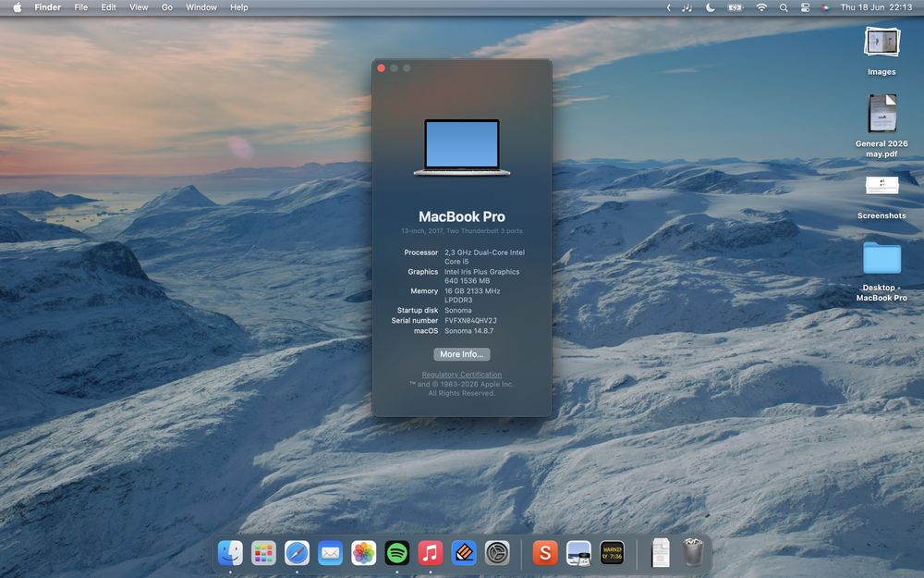924x578 pixels.
Task: Open Safari in the Dock
Action: coord(297,553)
